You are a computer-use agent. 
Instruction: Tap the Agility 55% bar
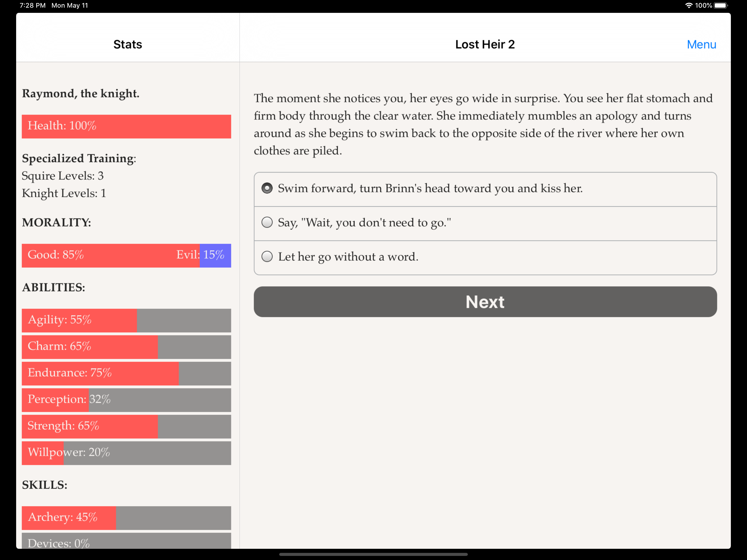coord(126,320)
